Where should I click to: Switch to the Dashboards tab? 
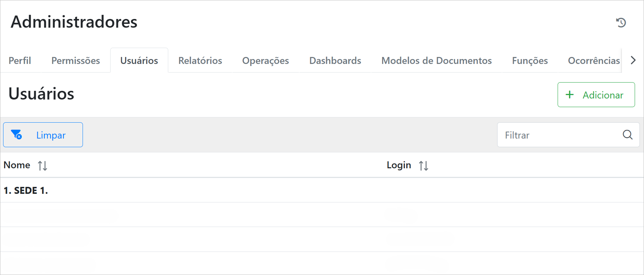coord(335,60)
